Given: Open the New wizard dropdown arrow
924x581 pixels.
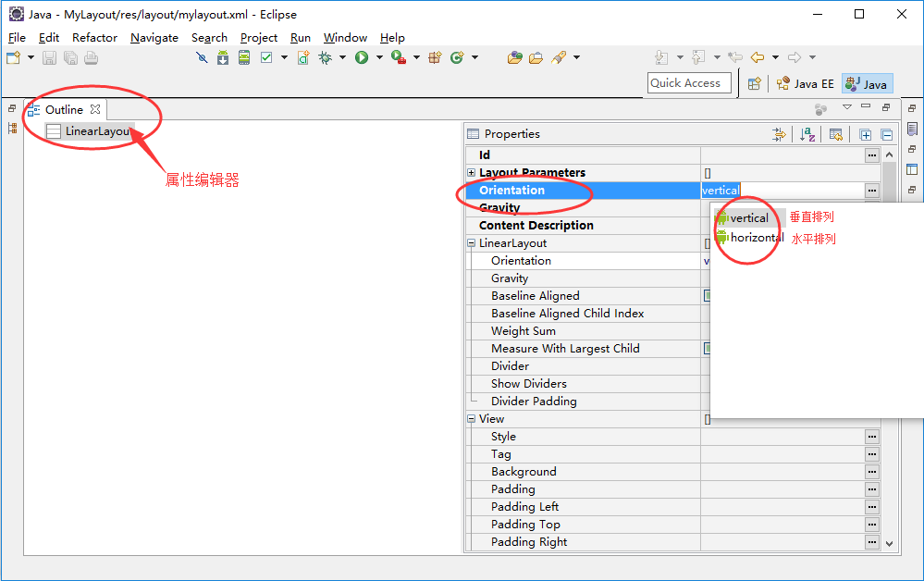Looking at the screenshot, I should [31, 57].
